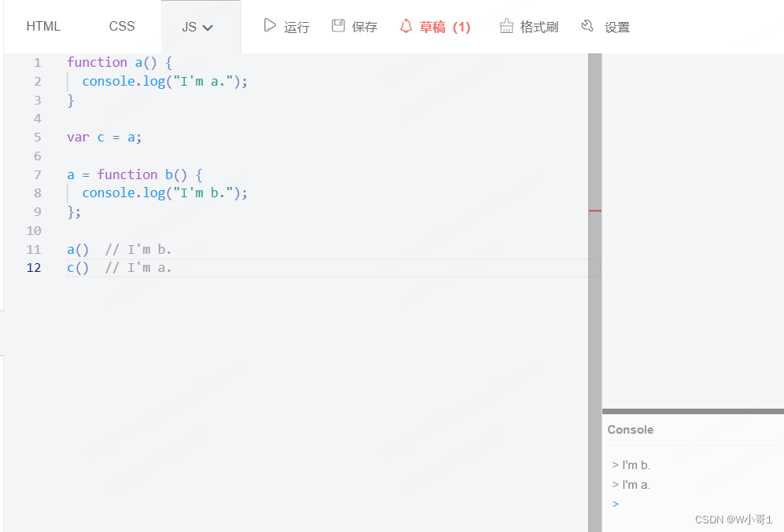Click console output "I'm b."
Screen dimensions: 784x532
click(636, 465)
